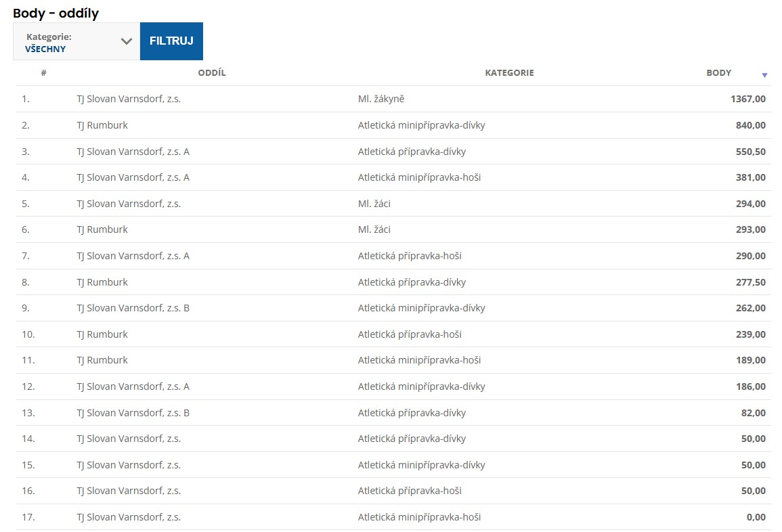Click row number 17 in the table
The height and width of the screenshot is (532, 782).
[28, 517]
